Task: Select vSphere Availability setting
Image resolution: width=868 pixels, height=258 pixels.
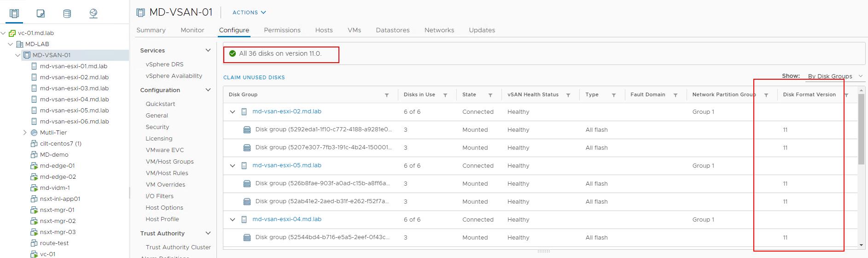Action: tap(174, 76)
